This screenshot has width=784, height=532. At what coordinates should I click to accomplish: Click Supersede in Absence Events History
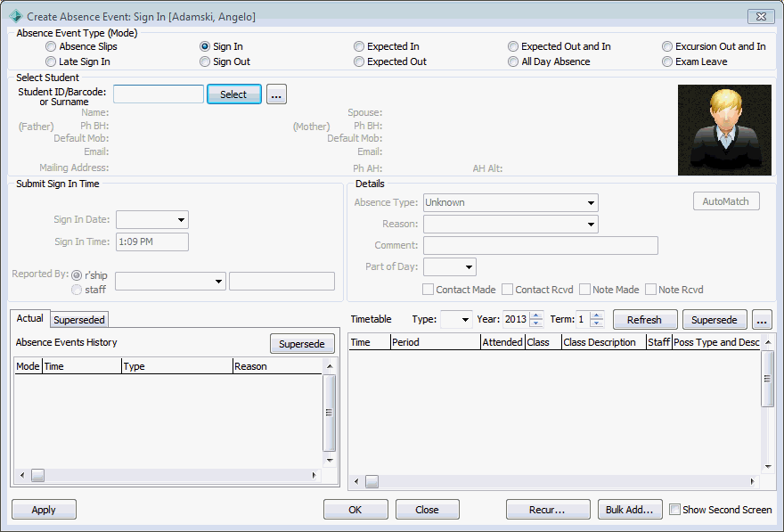click(x=302, y=344)
